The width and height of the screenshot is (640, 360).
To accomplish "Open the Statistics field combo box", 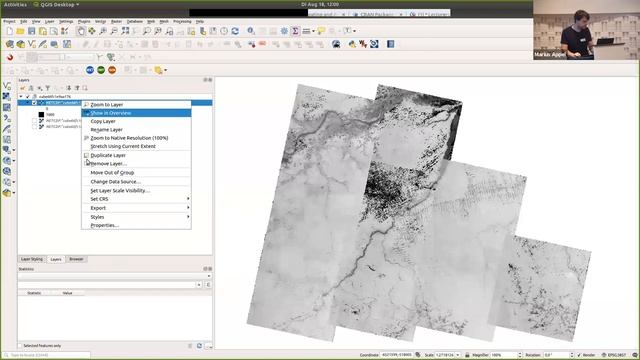I will 110,284.
